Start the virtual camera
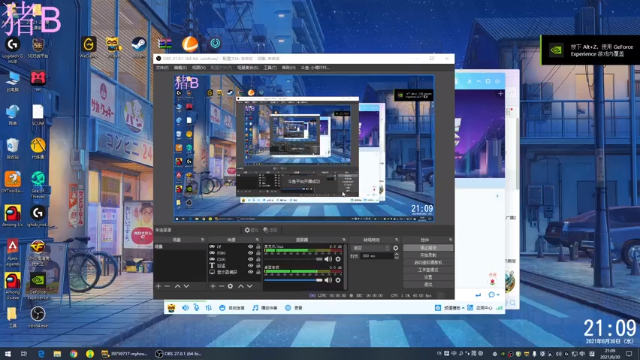The width and height of the screenshot is (640, 360). click(x=428, y=262)
